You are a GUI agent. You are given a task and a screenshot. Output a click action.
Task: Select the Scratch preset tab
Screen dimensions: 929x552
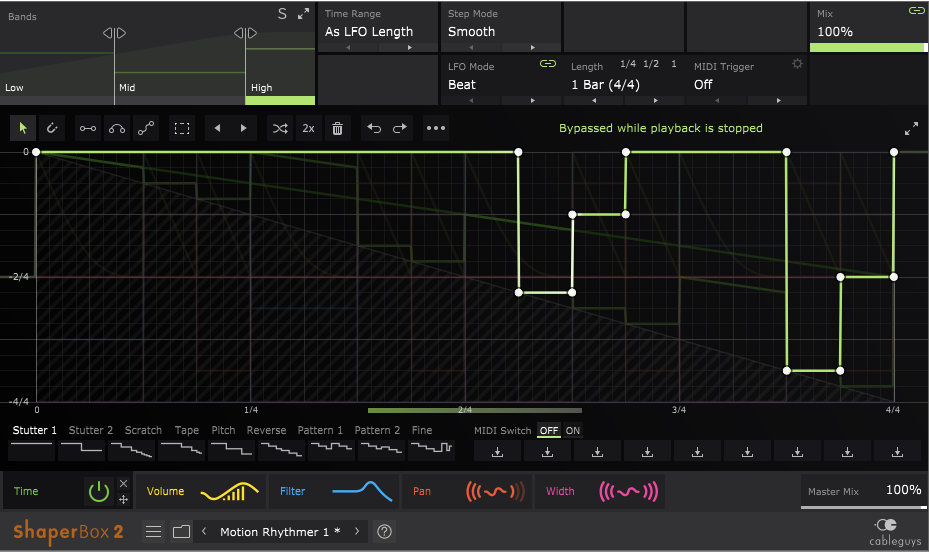point(143,430)
